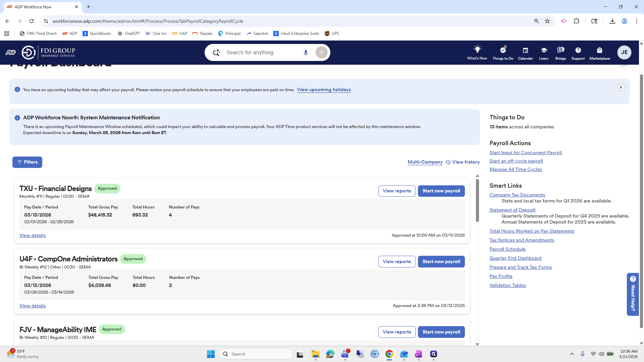The image size is (644, 362).
Task: Click payroll list scrollbar down arrow
Action: [x=477, y=344]
